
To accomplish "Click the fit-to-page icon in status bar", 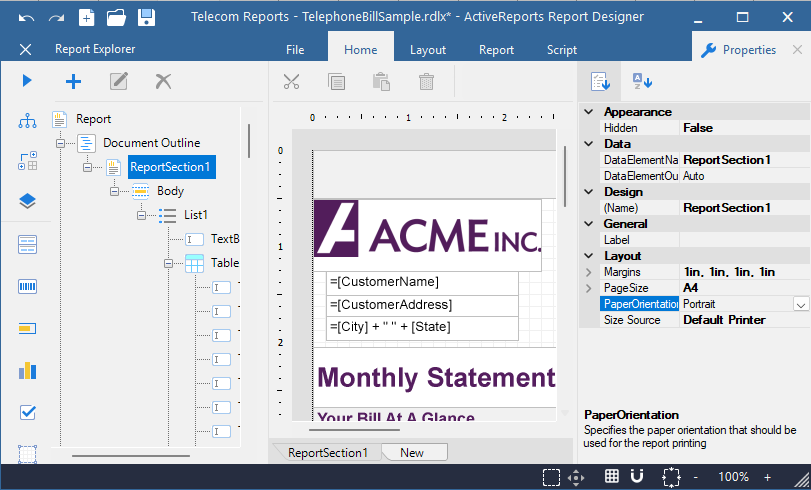I will (671, 477).
